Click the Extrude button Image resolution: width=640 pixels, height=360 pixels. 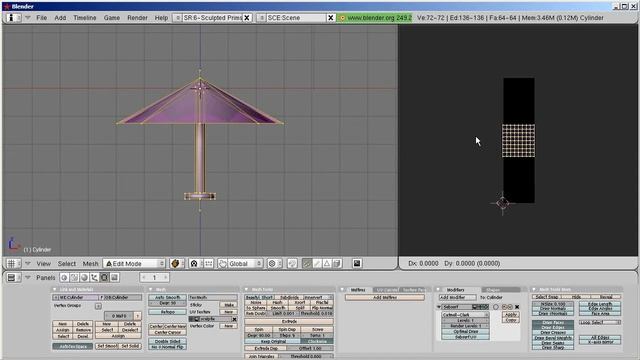(x=289, y=322)
